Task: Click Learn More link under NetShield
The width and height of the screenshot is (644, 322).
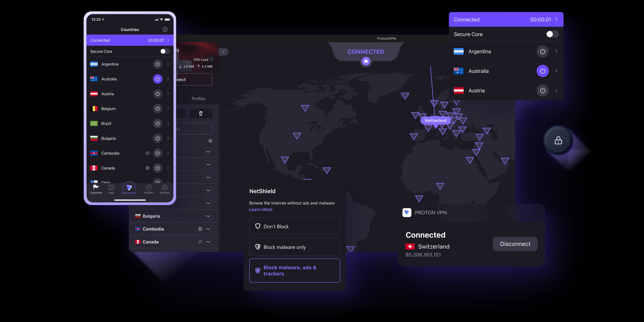Action: point(260,210)
